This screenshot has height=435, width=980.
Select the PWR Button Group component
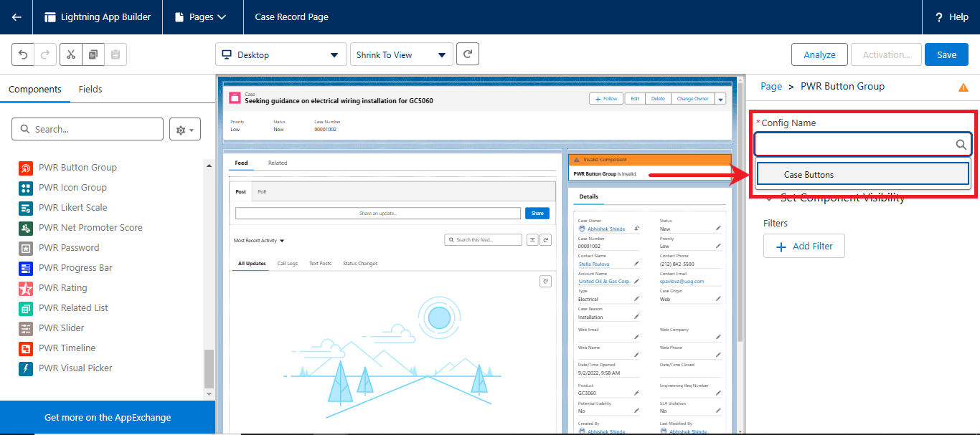click(77, 168)
